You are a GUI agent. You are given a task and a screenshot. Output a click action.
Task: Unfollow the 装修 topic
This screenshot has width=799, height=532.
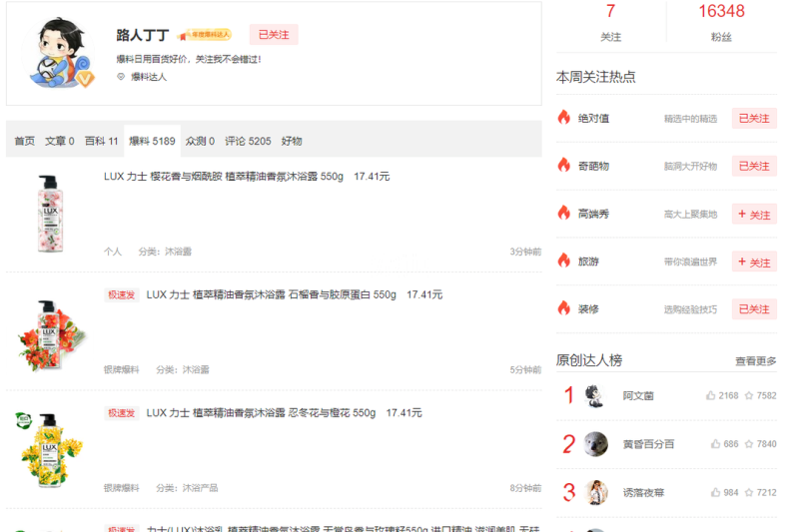754,309
